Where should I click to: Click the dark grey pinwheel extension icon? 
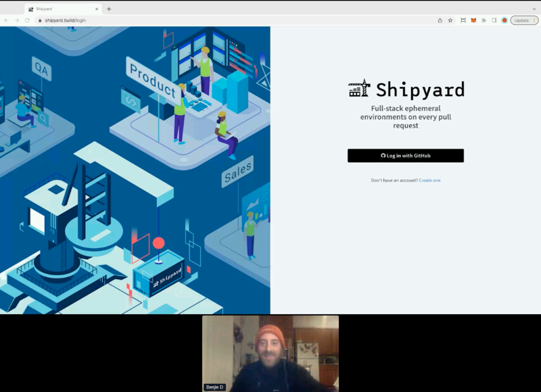(x=484, y=20)
